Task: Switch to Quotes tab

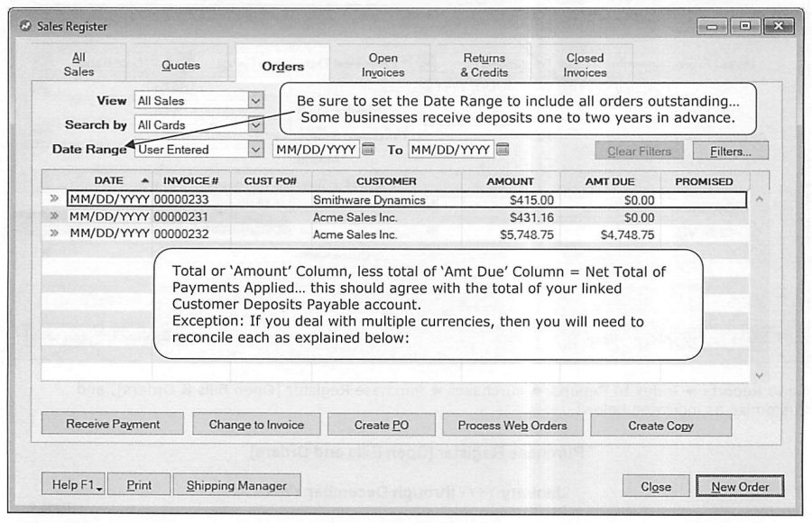Action: pyautogui.click(x=180, y=65)
